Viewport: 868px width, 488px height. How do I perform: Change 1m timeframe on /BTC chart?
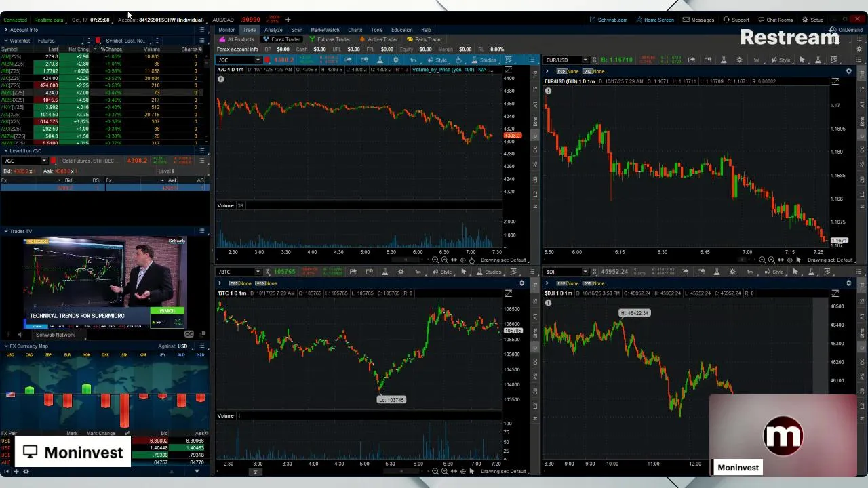click(418, 272)
